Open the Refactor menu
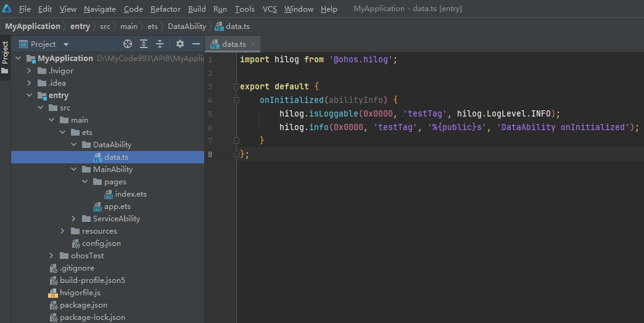The width and height of the screenshot is (644, 323). (165, 9)
